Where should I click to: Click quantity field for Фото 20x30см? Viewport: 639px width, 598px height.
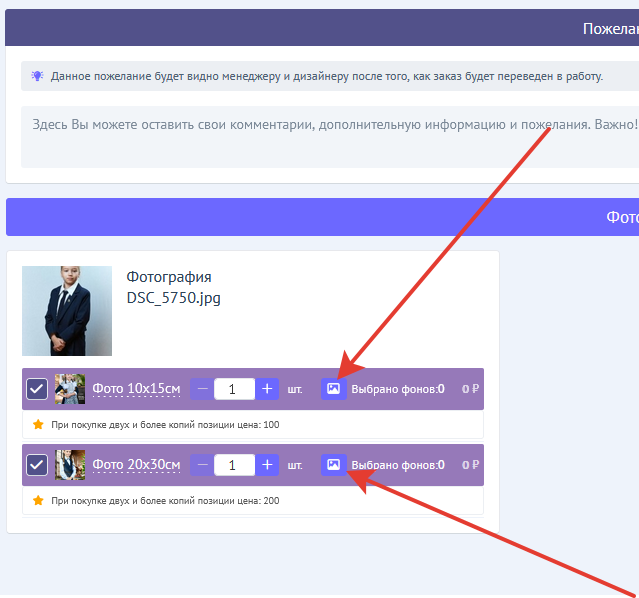click(x=234, y=465)
